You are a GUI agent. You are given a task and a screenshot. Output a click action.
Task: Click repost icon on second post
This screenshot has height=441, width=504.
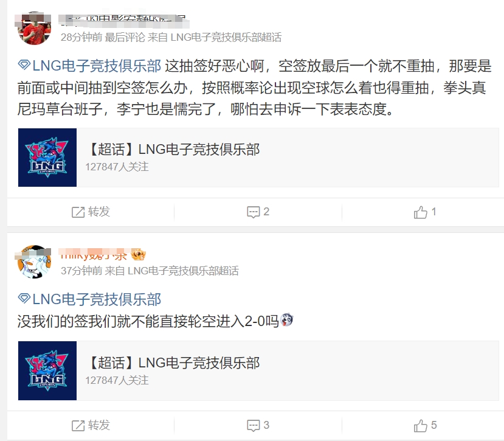coord(78,426)
